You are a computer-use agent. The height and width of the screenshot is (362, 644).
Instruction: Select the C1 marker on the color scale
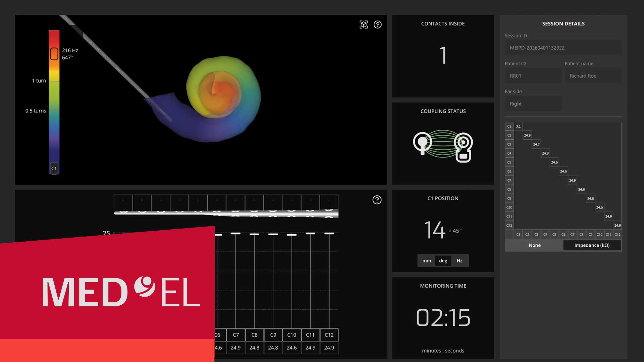(x=54, y=168)
